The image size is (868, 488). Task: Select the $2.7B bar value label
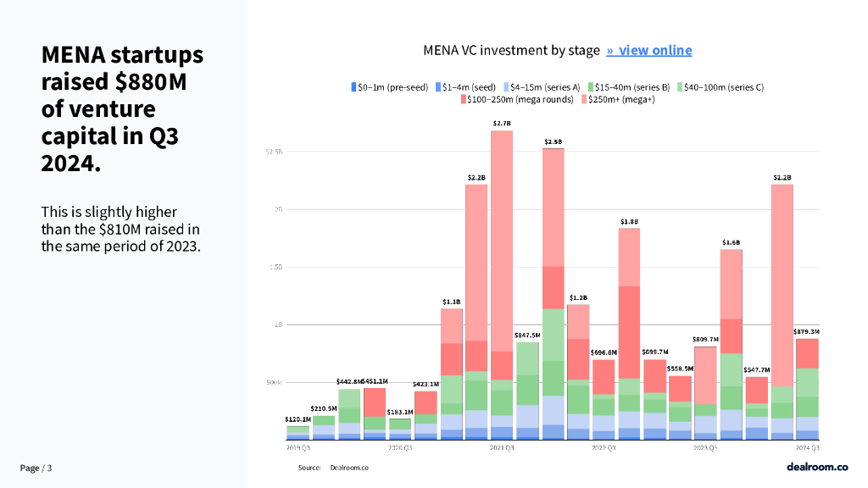[x=503, y=124]
